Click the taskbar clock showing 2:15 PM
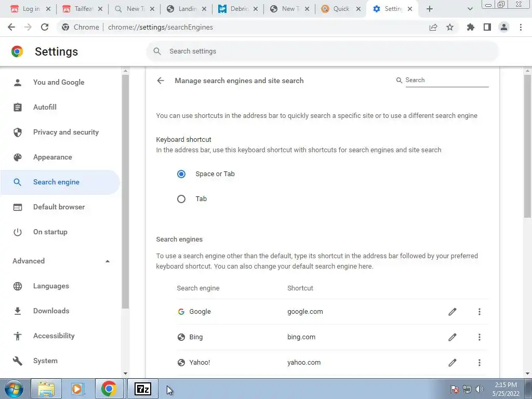The image size is (532, 399). point(506,389)
